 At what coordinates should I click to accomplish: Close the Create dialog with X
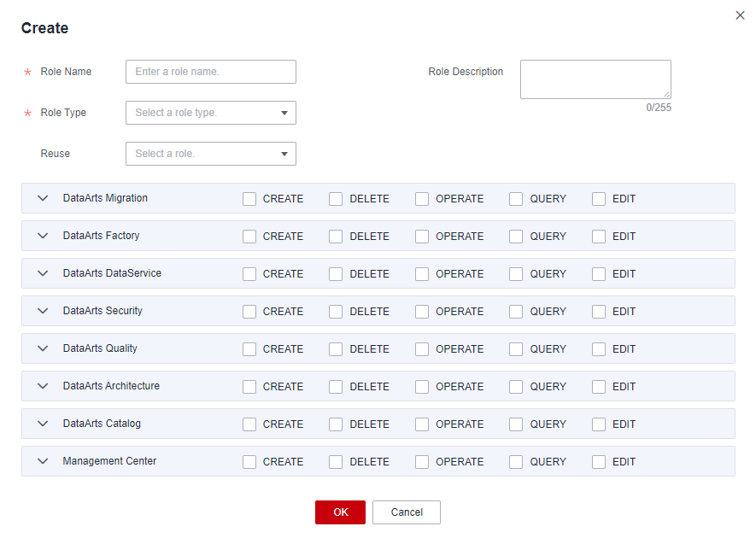click(740, 15)
